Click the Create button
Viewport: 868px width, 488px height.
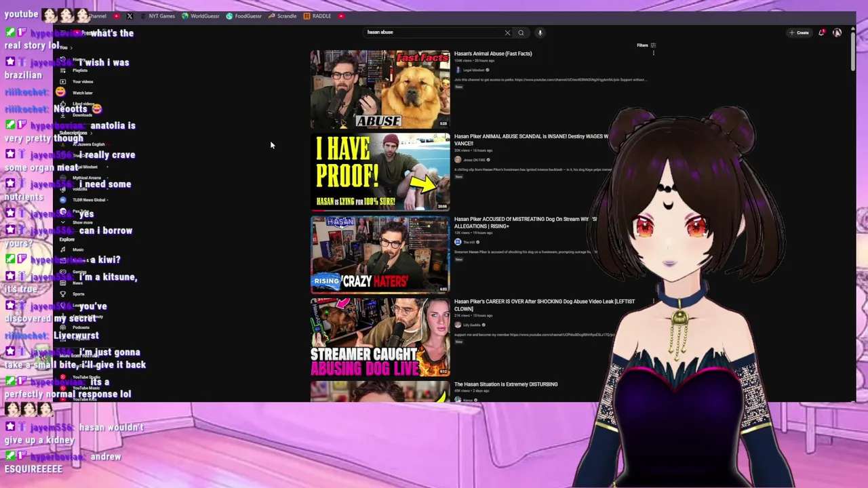tap(799, 33)
